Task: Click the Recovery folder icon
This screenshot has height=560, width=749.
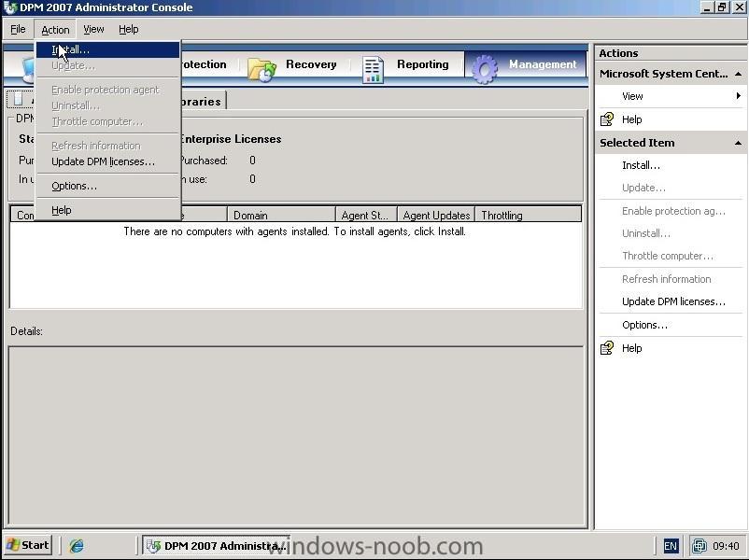Action: coord(261,70)
